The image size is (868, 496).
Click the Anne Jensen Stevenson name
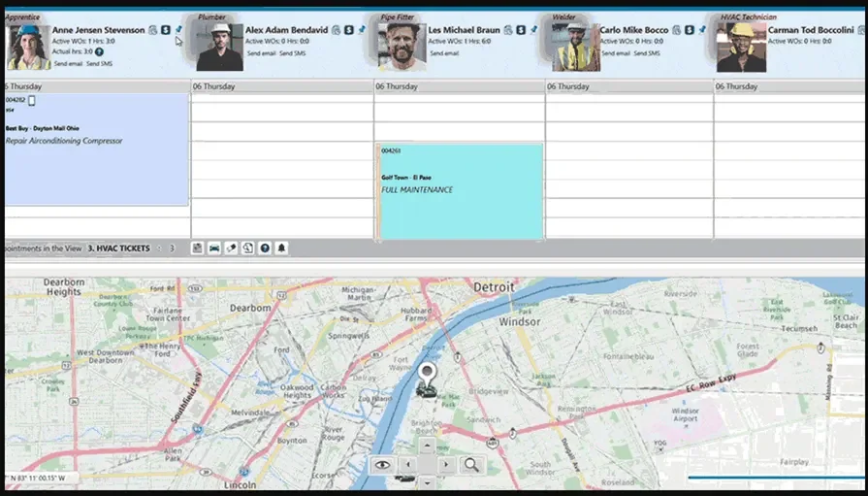(99, 30)
